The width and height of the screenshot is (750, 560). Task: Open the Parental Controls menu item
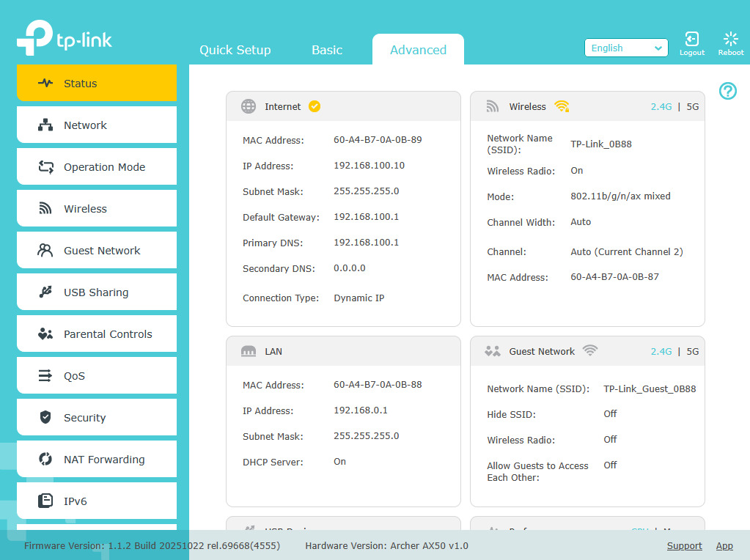[x=97, y=334]
